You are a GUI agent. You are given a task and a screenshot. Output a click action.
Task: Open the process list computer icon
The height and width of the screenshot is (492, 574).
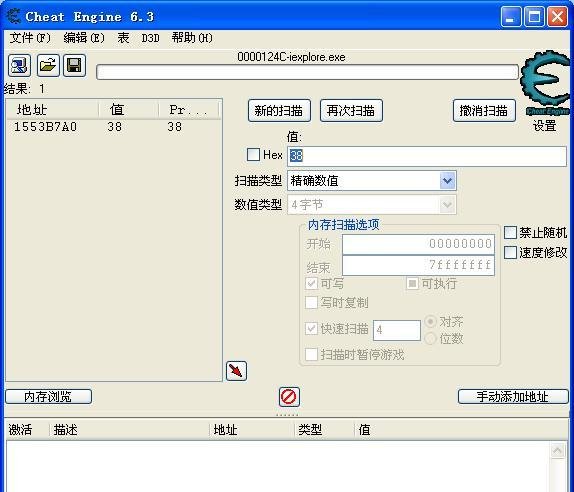19,66
